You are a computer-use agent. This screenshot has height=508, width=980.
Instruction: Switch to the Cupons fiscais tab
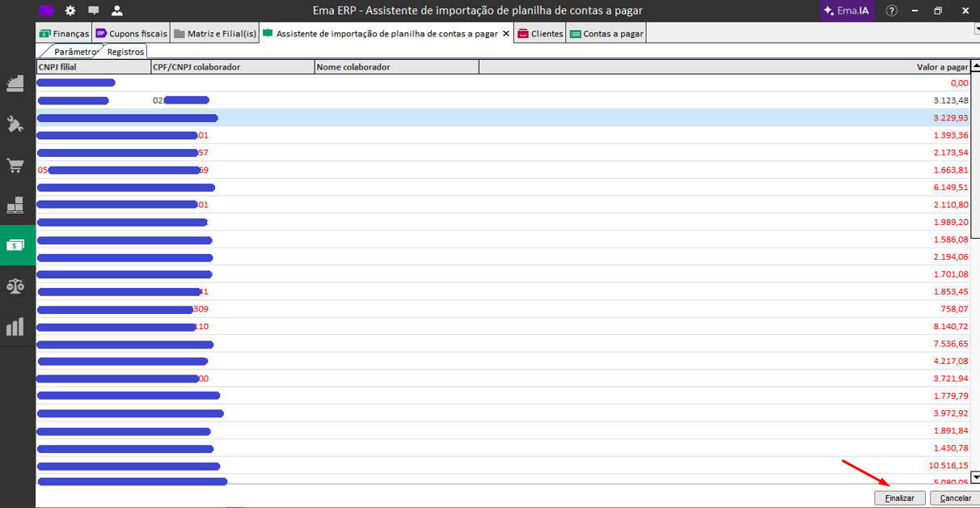[x=132, y=34]
